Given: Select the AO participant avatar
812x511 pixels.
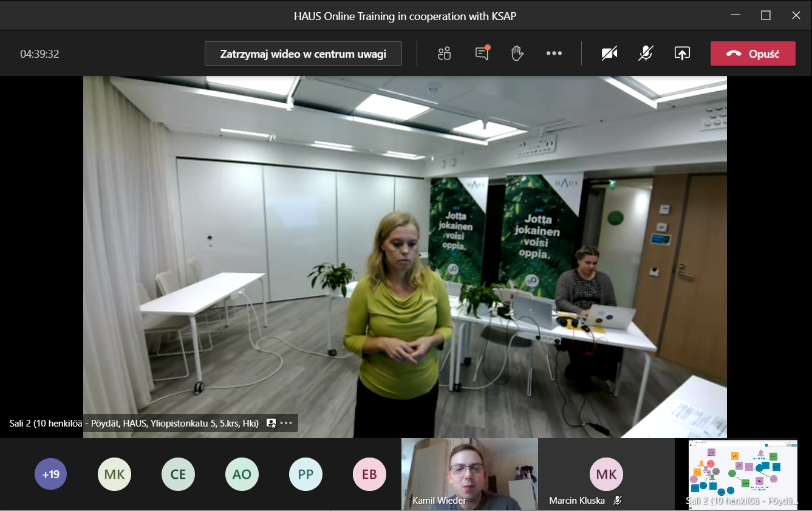Looking at the screenshot, I should pyautogui.click(x=242, y=474).
